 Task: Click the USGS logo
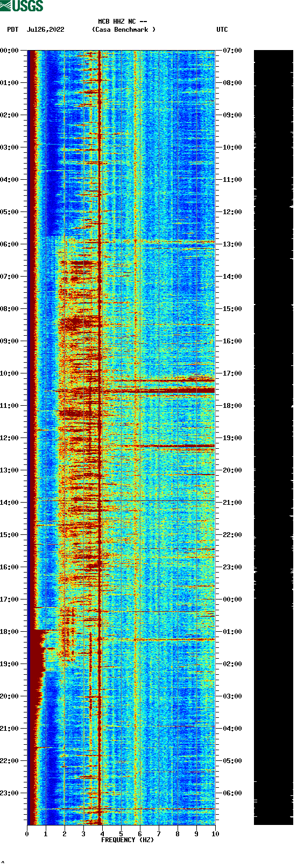point(22,6)
